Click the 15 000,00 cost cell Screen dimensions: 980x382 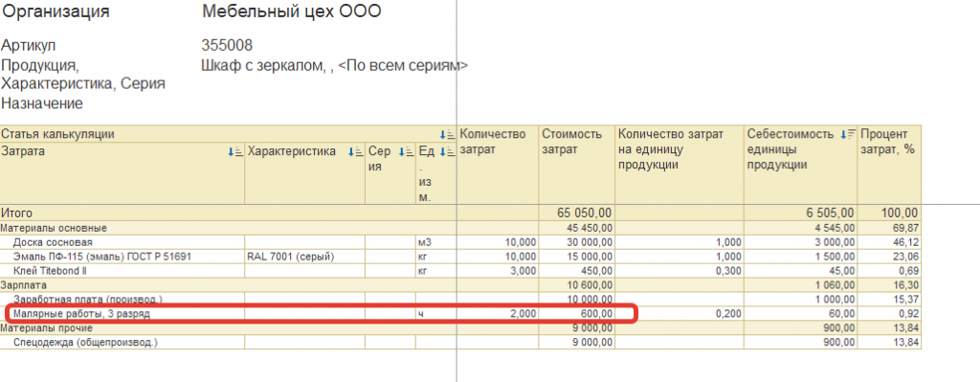[577, 257]
